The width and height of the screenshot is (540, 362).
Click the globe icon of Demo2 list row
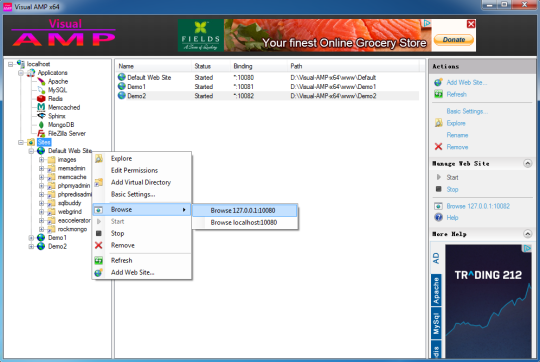pos(122,95)
